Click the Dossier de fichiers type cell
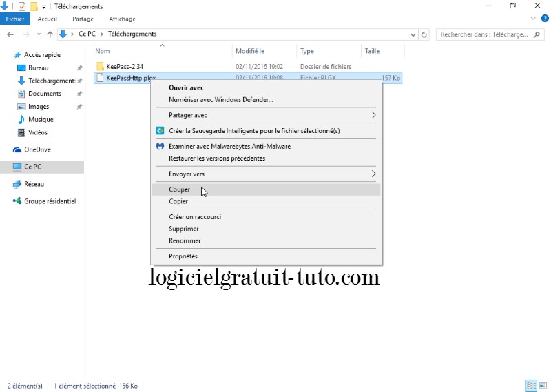The image size is (551, 392). tap(326, 66)
